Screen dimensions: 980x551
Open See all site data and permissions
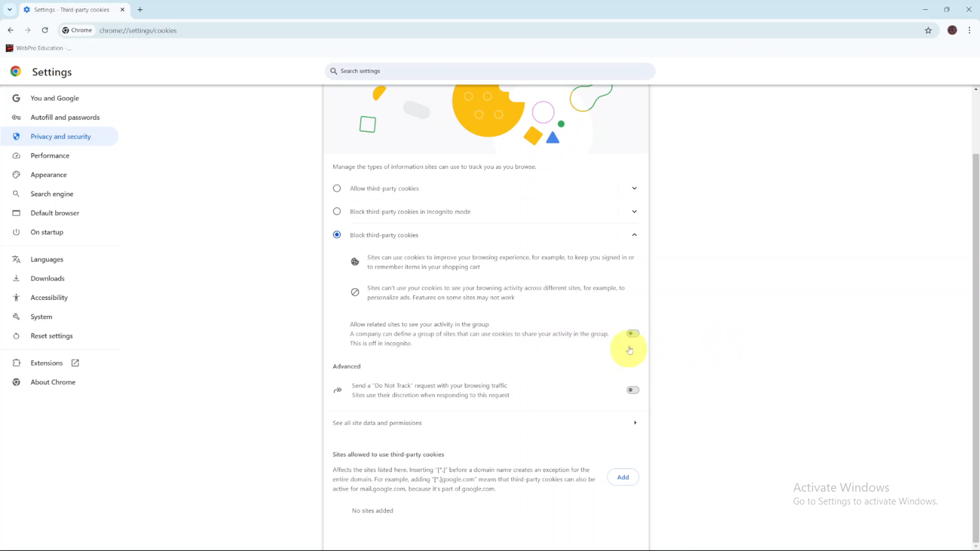coord(486,423)
